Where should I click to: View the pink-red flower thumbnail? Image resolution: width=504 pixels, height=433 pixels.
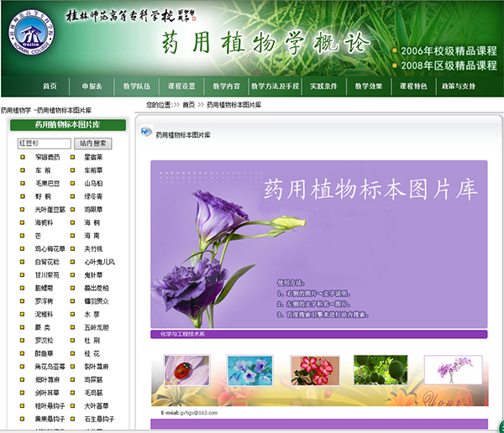pyautogui.click(x=312, y=369)
